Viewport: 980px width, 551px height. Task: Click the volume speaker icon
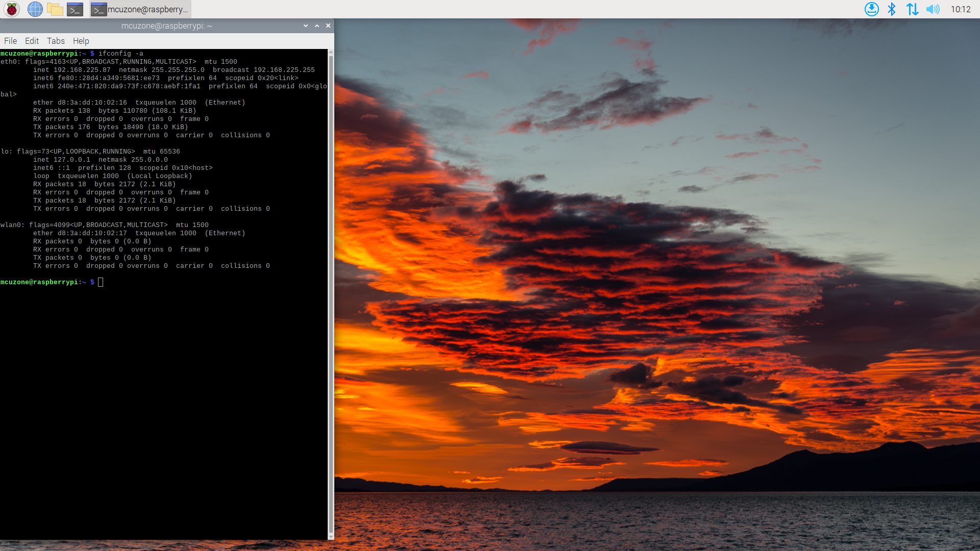pyautogui.click(x=933, y=9)
